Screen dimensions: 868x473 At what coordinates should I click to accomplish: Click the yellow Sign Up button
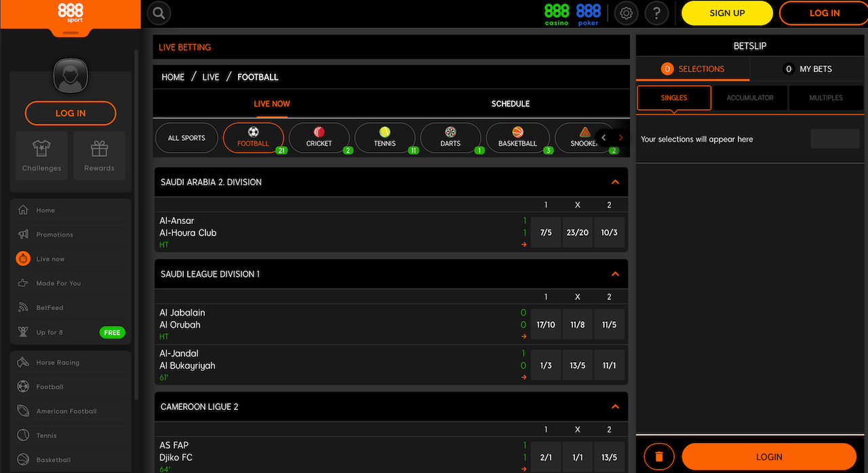click(x=727, y=13)
